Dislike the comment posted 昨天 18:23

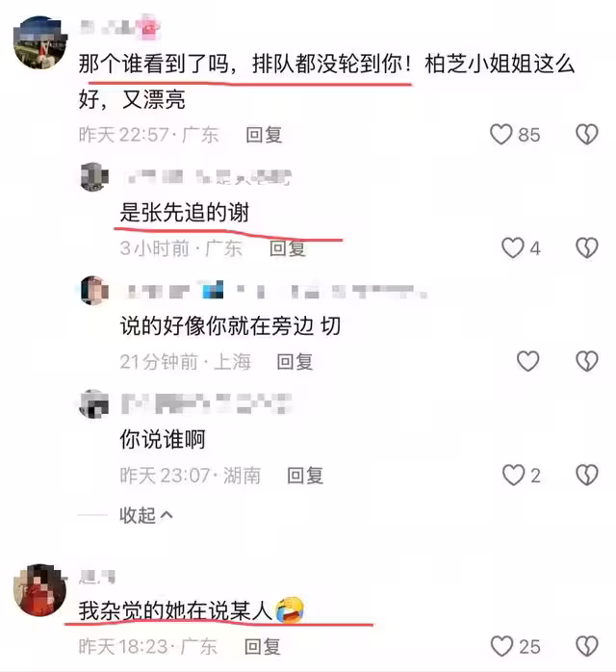point(586,646)
